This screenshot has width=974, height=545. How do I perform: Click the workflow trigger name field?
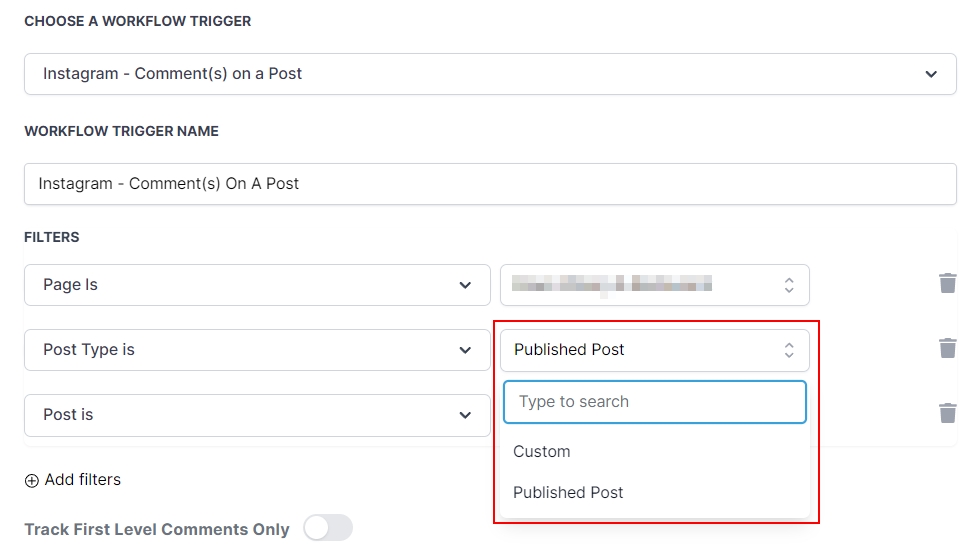point(490,184)
